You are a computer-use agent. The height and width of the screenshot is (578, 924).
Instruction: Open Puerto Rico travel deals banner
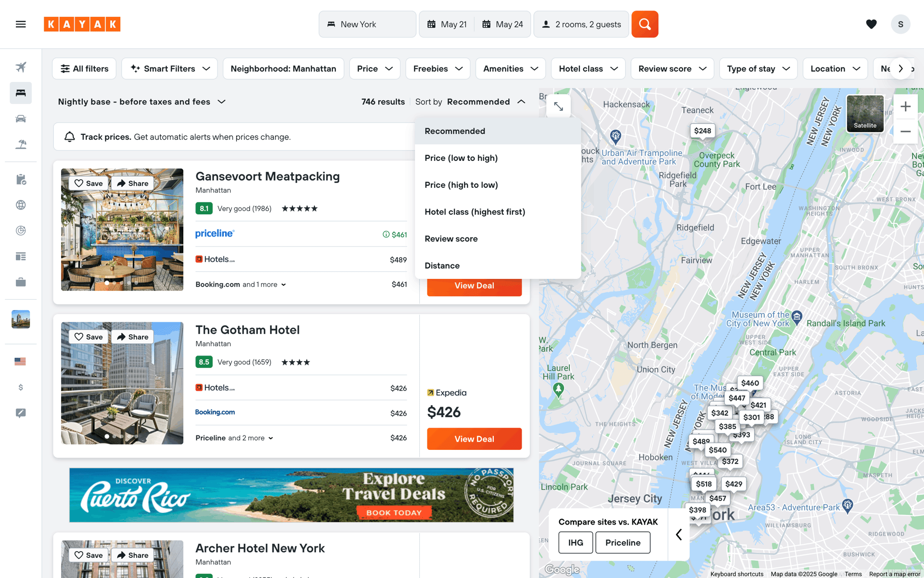coord(291,495)
